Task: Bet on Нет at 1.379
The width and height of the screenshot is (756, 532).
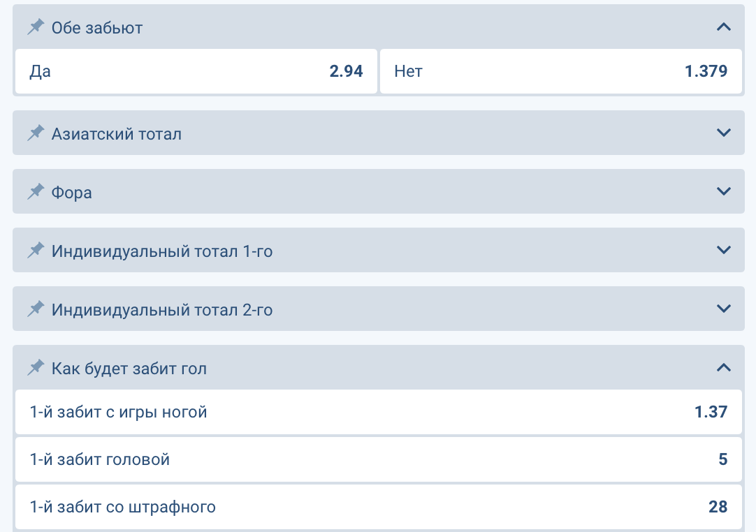Action: pos(560,71)
